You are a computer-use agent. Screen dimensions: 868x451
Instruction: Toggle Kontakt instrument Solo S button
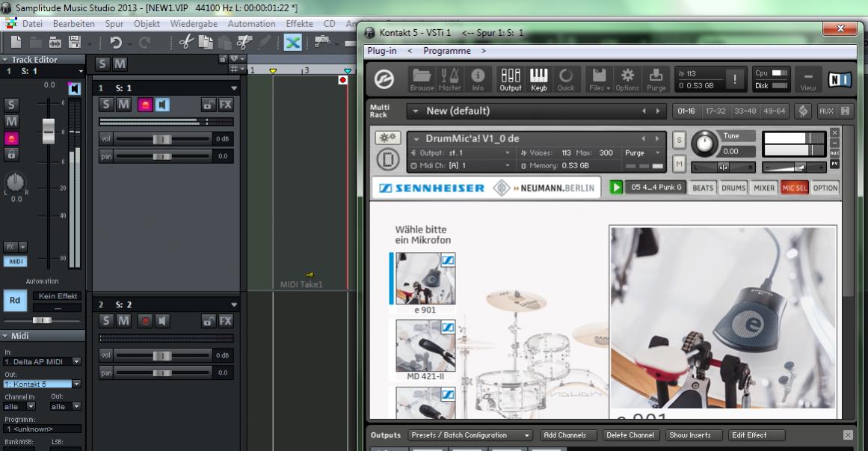[679, 141]
